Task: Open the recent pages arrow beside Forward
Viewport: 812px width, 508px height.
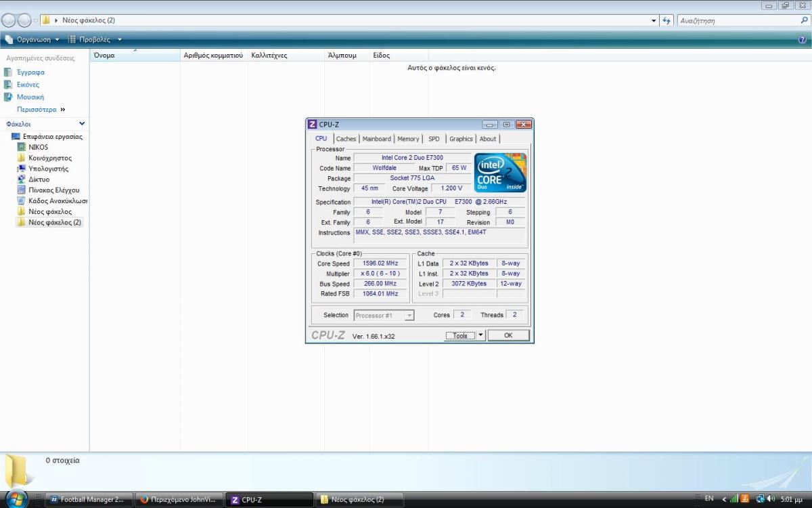Action: point(36,21)
